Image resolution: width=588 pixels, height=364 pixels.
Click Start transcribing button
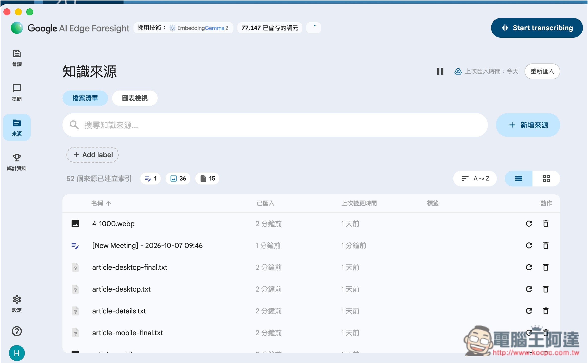tap(537, 28)
